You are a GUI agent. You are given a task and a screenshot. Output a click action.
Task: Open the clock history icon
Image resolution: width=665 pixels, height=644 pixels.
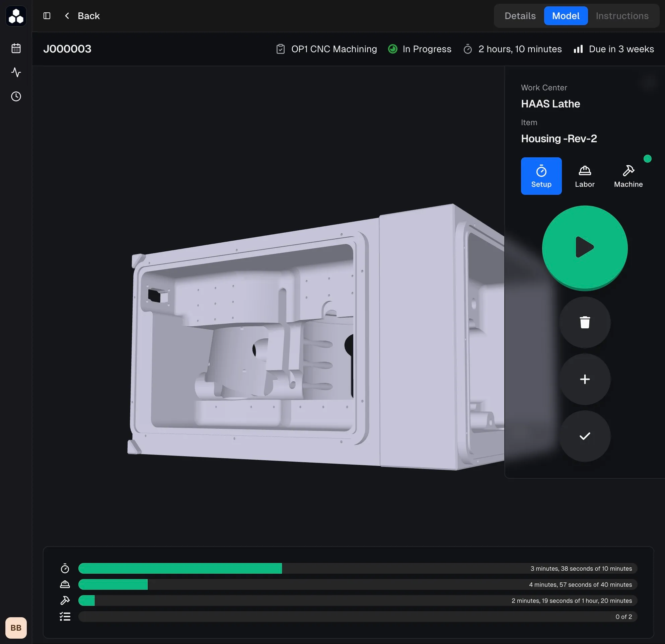coord(16,96)
